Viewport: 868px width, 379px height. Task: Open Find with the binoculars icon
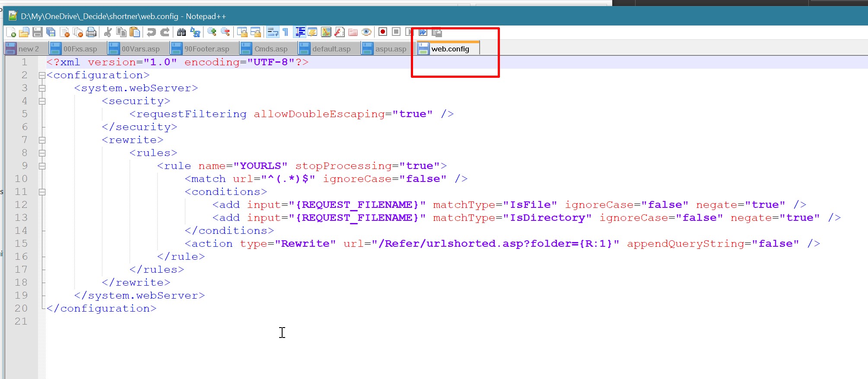click(181, 32)
